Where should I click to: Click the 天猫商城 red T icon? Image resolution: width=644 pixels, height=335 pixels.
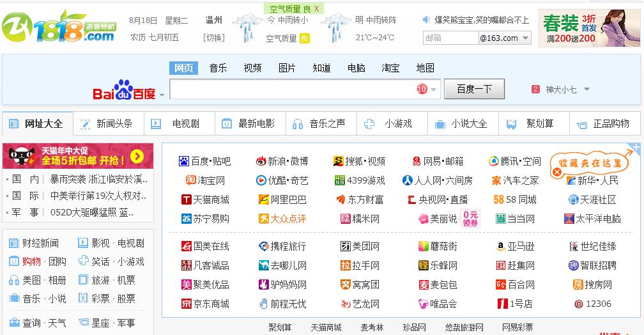[186, 199]
